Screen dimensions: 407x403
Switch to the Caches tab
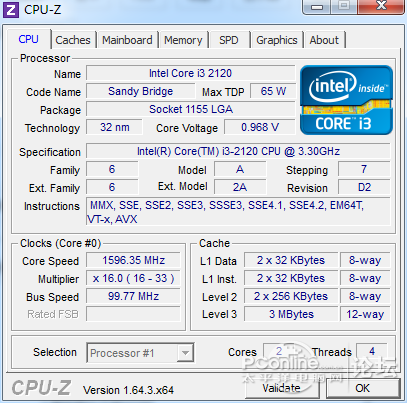73,40
